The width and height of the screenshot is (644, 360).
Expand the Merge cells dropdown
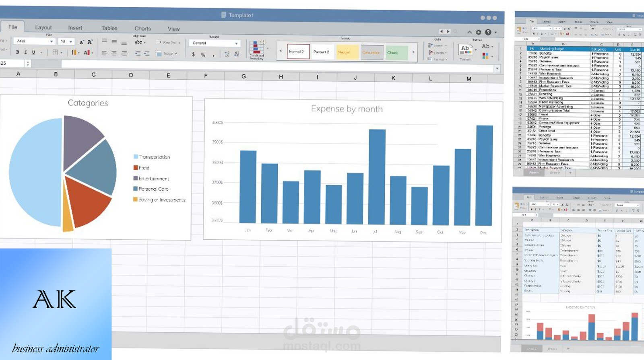pyautogui.click(x=176, y=53)
